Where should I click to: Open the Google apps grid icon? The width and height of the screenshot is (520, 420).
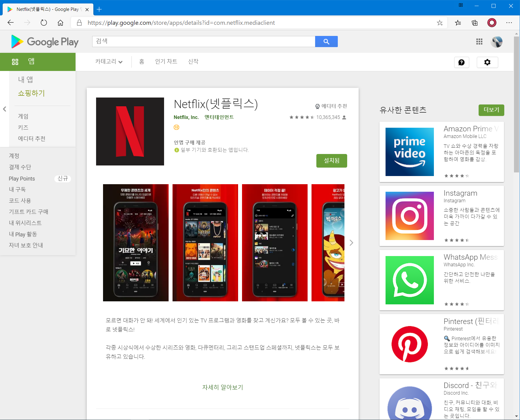(479, 42)
